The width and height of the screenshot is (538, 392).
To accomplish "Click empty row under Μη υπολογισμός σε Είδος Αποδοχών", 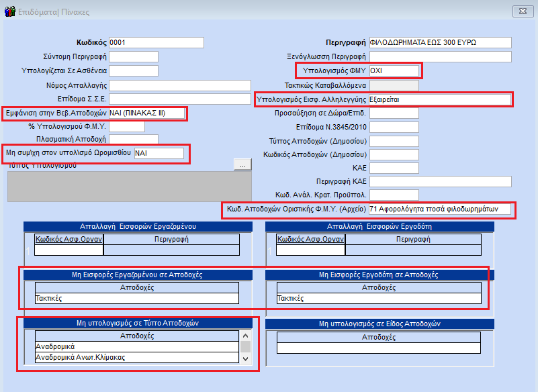I will tap(379, 348).
